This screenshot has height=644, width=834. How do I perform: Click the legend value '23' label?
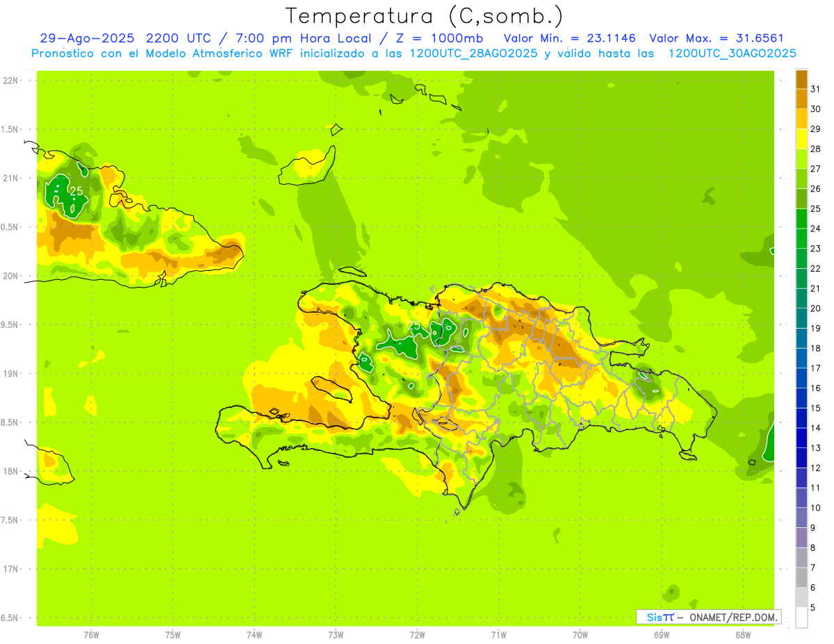(x=815, y=248)
